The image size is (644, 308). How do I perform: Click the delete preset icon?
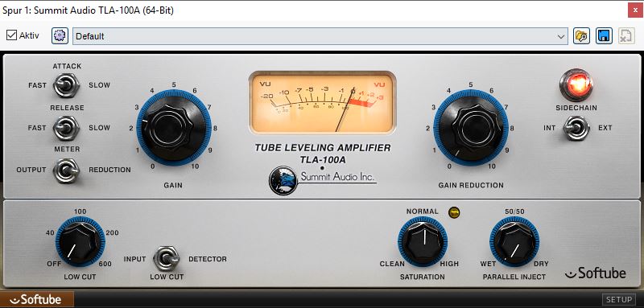coord(626,36)
